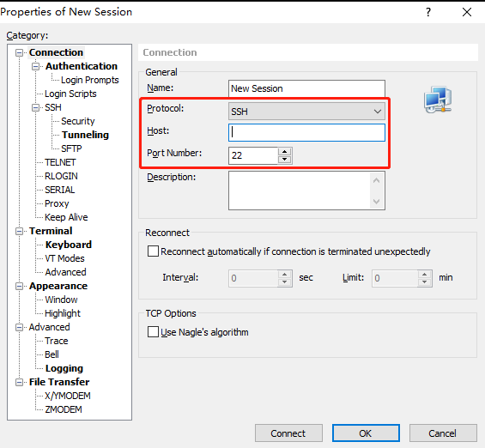Image resolution: width=485 pixels, height=448 pixels.
Task: Click Description box scroll down arrow
Action: pos(377,202)
